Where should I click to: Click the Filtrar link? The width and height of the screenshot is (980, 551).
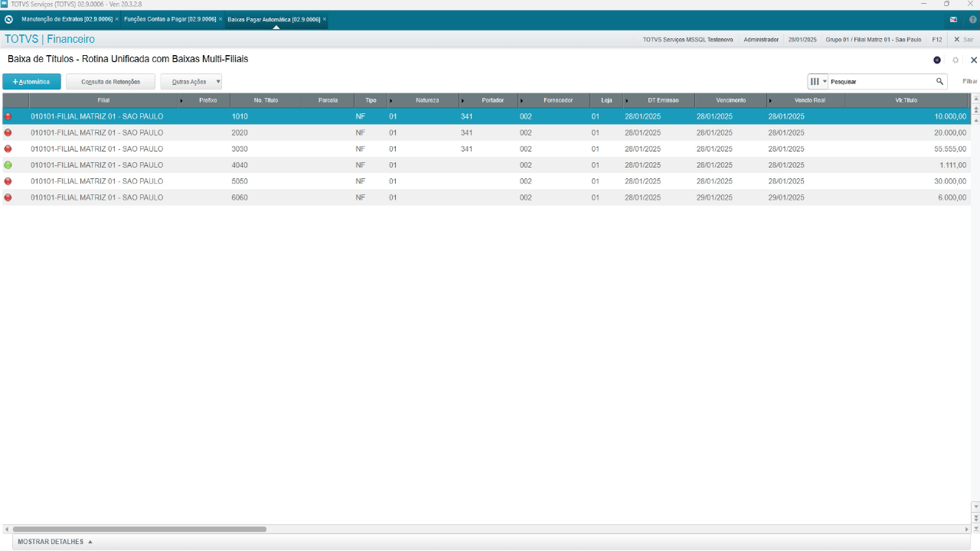[x=970, y=81]
